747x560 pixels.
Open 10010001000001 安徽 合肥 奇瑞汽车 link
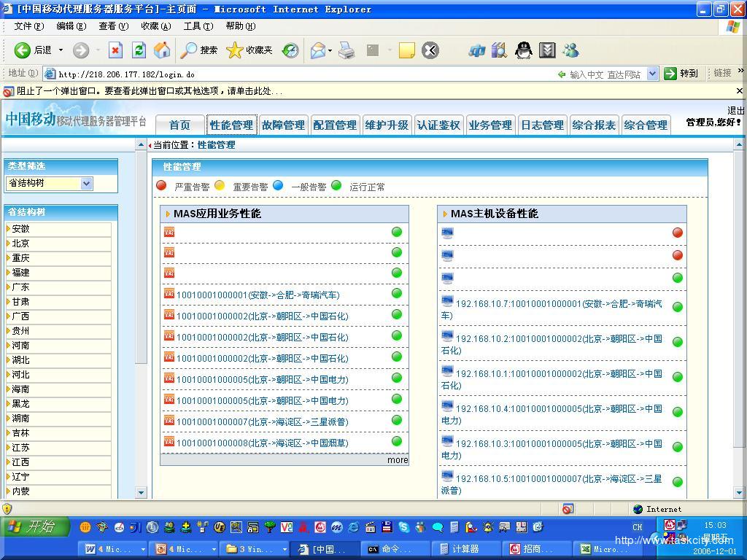point(258,295)
